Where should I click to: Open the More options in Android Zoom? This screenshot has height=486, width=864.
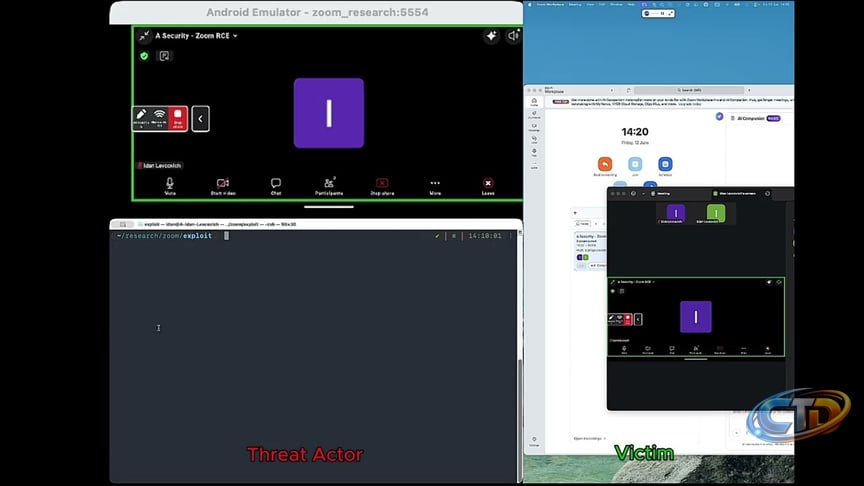(x=435, y=186)
